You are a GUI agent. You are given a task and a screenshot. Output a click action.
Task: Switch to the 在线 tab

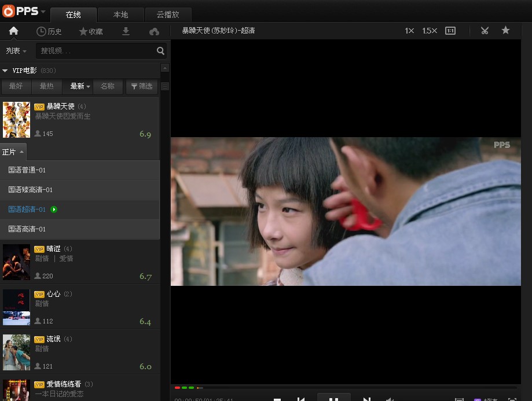[74, 14]
